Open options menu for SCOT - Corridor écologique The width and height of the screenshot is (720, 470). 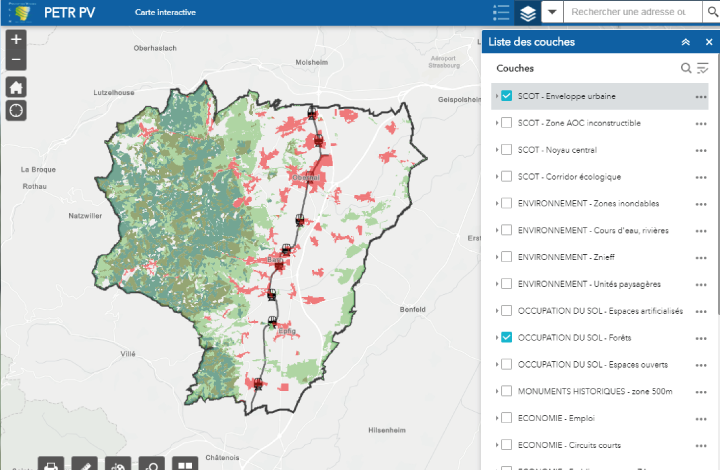pos(701,178)
